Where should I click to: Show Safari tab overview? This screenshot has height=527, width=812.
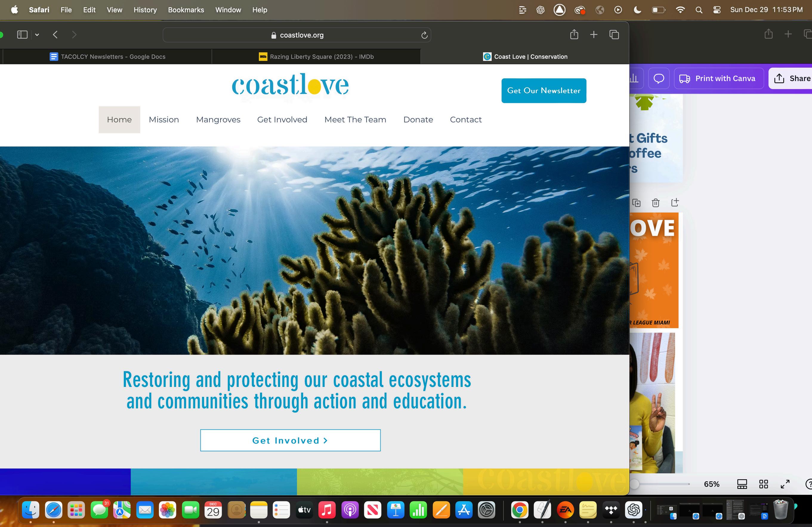pos(614,35)
